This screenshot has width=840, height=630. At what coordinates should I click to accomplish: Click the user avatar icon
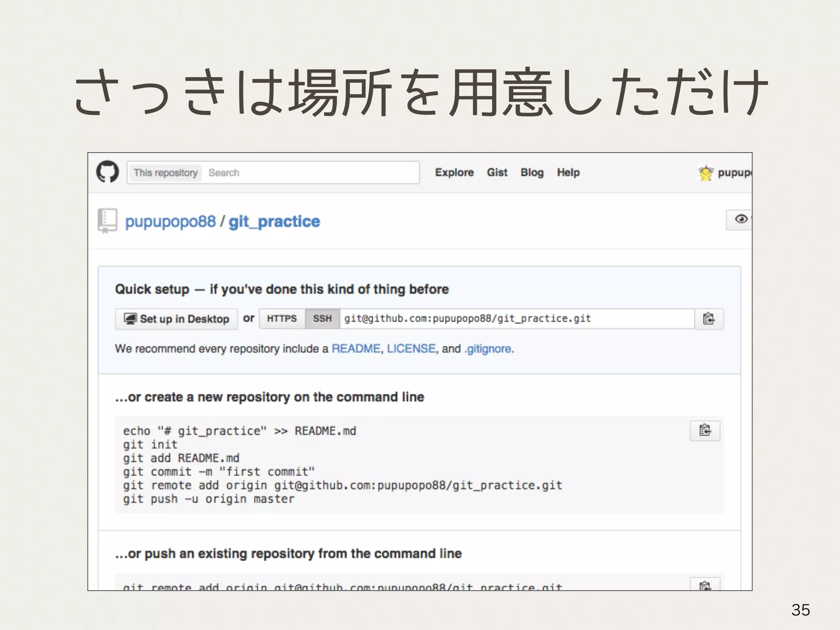click(x=706, y=173)
